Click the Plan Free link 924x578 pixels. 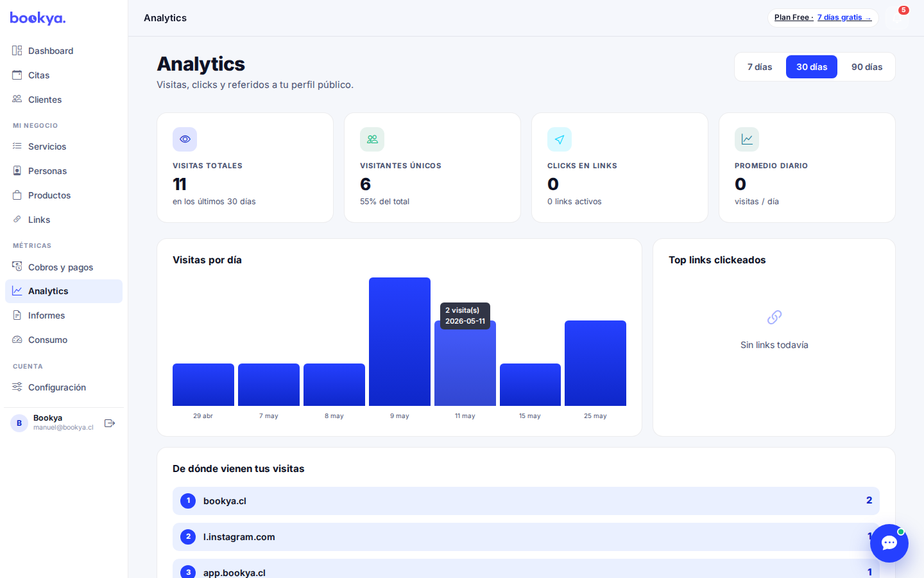pos(794,17)
